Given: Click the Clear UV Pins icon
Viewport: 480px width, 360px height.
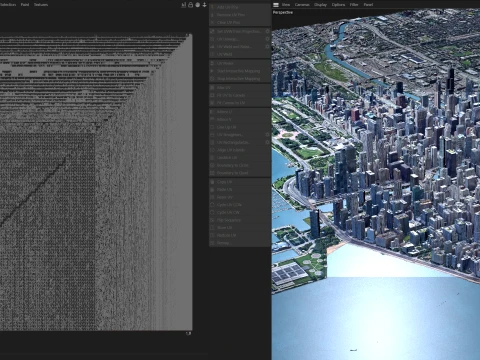Looking at the screenshot, I should (x=212, y=22).
